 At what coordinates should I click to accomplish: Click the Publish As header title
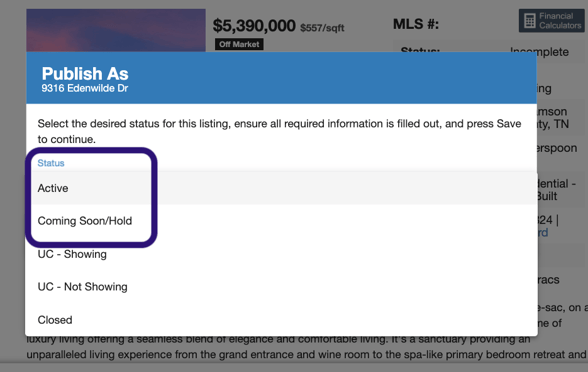click(85, 74)
